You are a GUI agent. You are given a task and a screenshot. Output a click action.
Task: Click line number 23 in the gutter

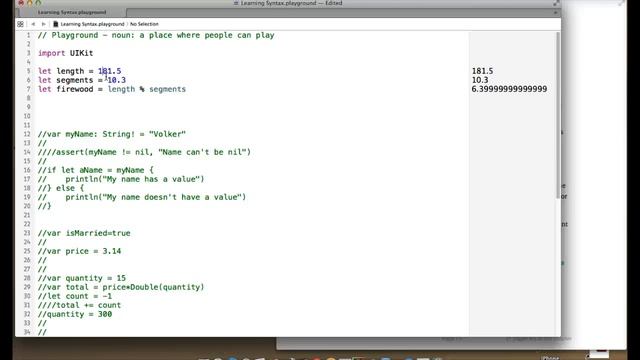(27, 233)
